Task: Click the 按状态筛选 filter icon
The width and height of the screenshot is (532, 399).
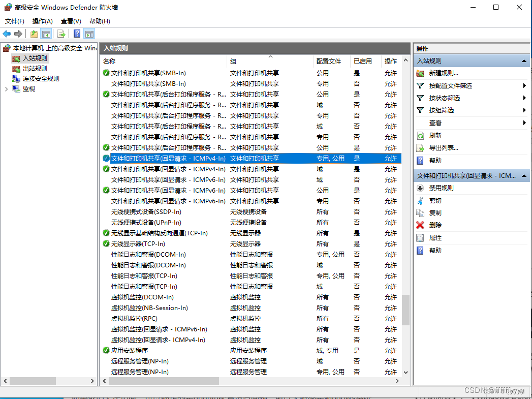Action: tap(420, 98)
